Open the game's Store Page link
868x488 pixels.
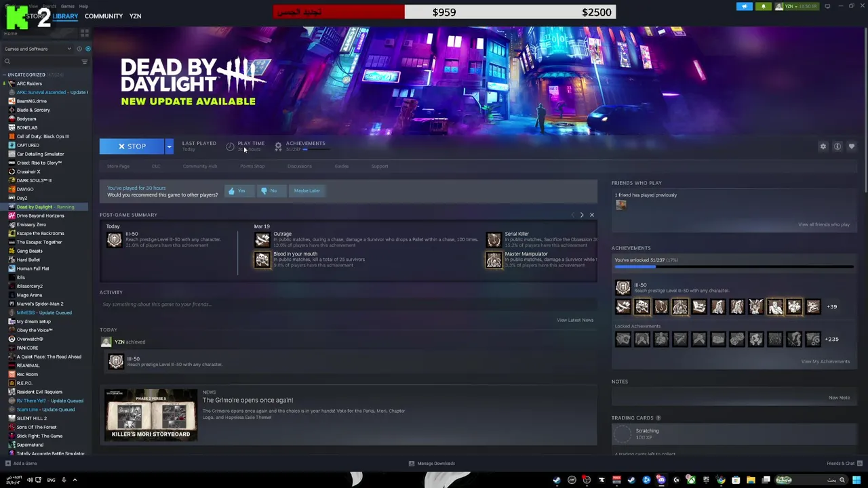point(118,166)
